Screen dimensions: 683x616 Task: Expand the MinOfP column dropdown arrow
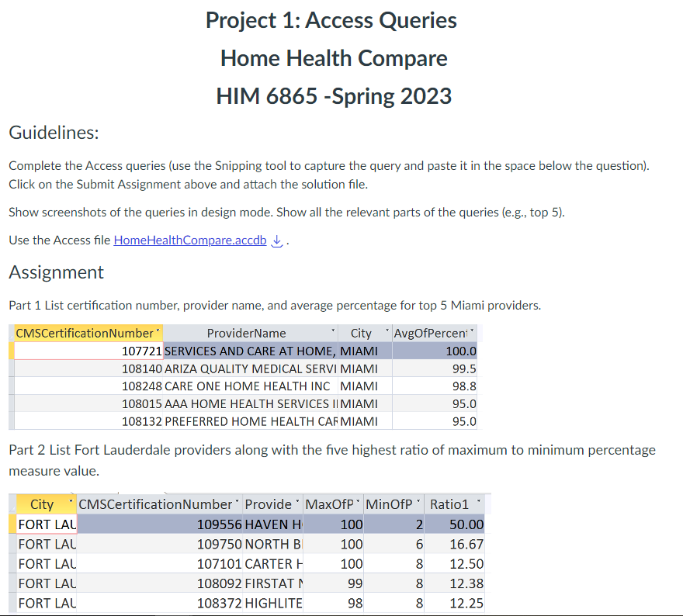pyautogui.click(x=418, y=503)
